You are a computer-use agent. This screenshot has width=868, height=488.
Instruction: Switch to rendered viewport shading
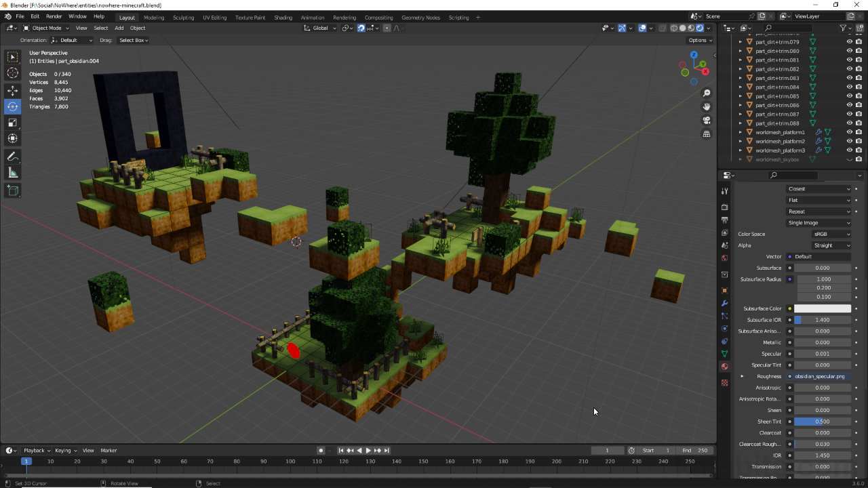point(701,28)
